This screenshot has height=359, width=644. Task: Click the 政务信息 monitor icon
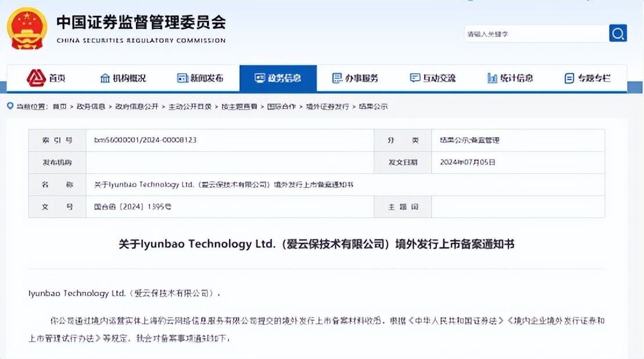tap(260, 78)
